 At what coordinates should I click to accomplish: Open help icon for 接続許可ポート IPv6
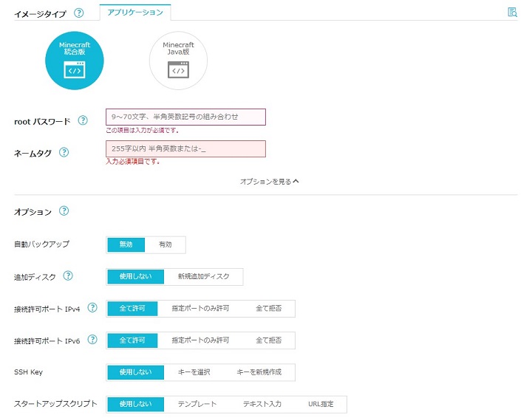[92, 340]
